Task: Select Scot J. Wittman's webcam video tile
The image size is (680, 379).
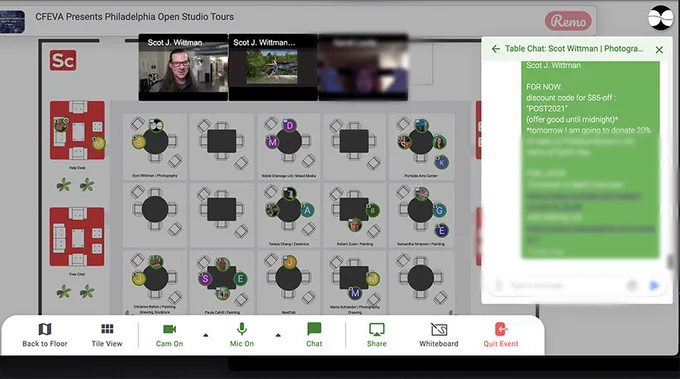Action: (x=183, y=67)
